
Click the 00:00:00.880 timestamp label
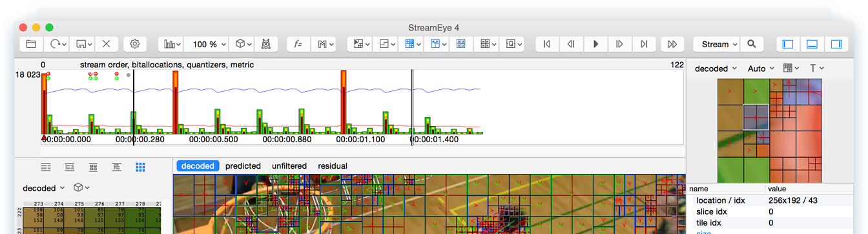tap(287, 139)
